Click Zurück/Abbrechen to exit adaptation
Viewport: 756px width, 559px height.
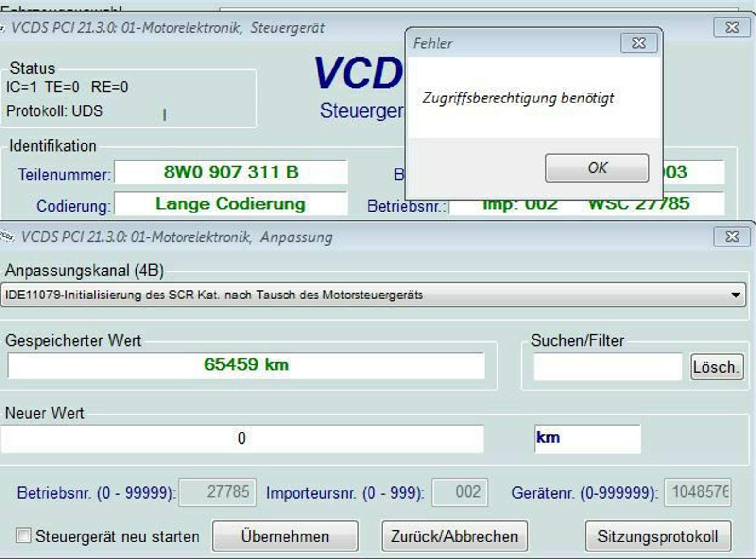pyautogui.click(x=455, y=536)
